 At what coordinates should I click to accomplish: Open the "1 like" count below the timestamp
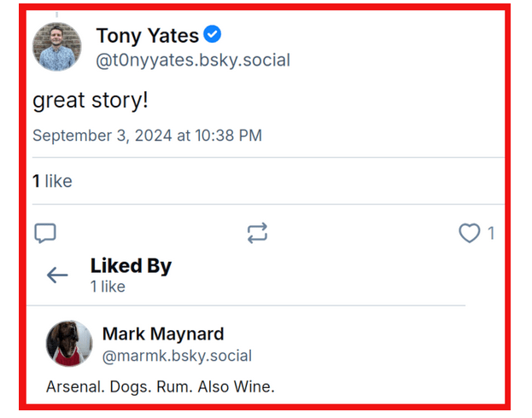52,181
